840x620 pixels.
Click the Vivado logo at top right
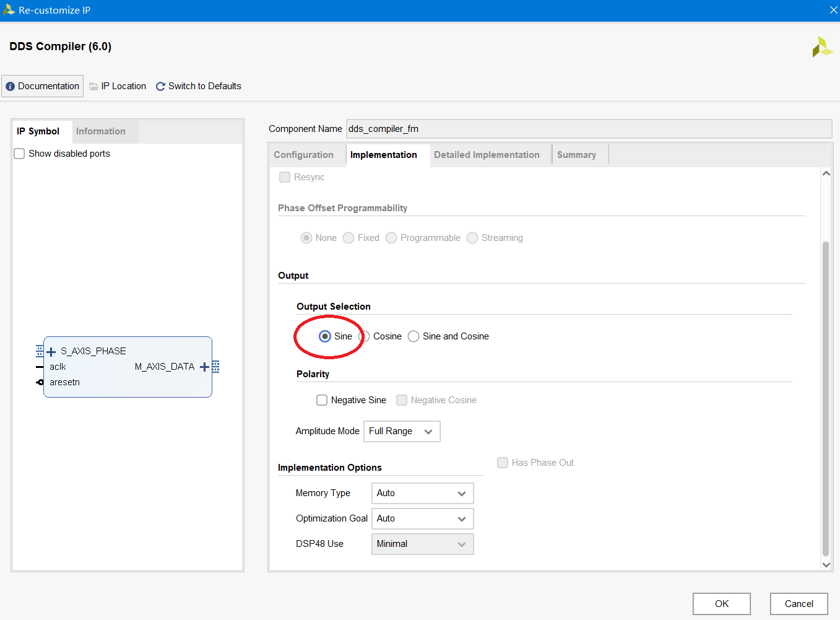click(822, 47)
